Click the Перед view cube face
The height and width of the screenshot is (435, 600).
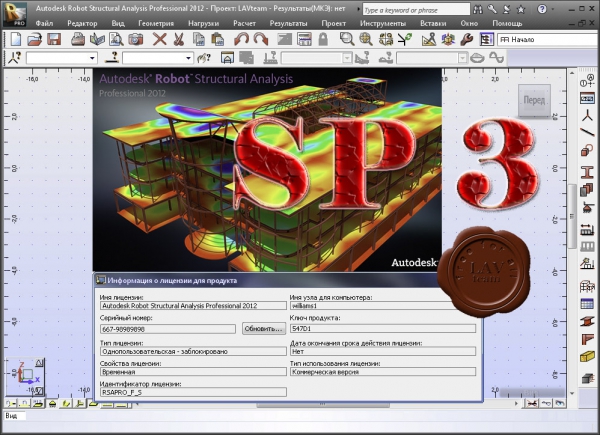(x=534, y=101)
